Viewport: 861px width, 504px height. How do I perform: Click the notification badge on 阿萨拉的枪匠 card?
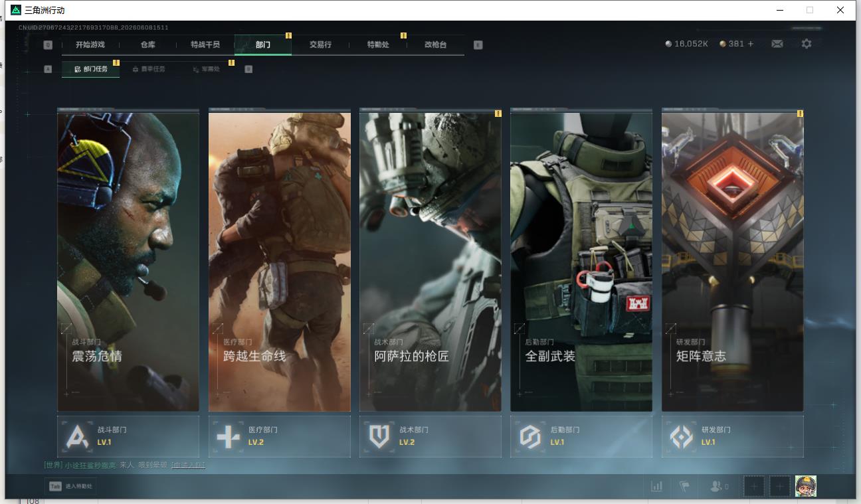(498, 114)
